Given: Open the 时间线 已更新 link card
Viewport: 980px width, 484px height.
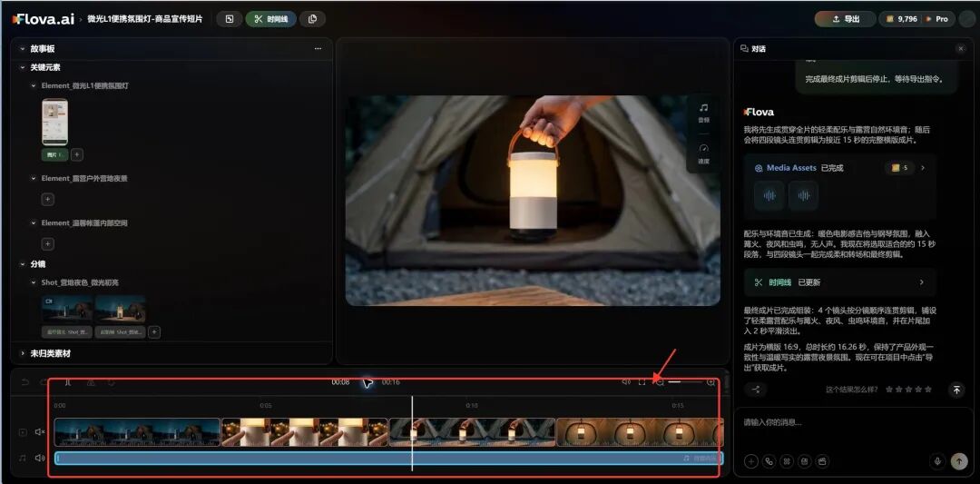Looking at the screenshot, I should (x=839, y=282).
